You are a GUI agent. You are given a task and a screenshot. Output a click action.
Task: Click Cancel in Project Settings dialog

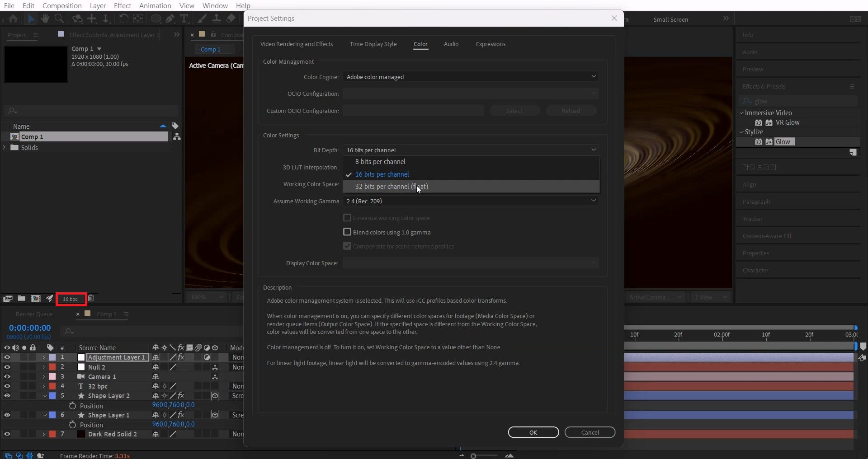click(x=590, y=432)
